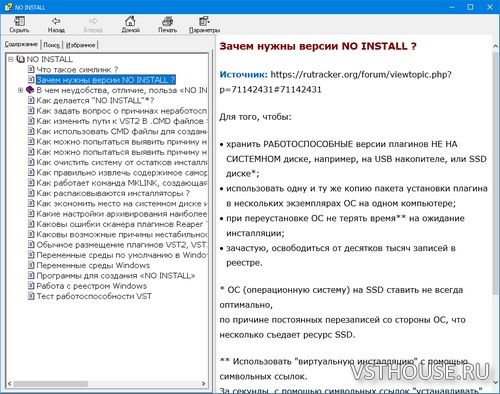Open topic 'Переменные среды Windows'

(x=93, y=266)
